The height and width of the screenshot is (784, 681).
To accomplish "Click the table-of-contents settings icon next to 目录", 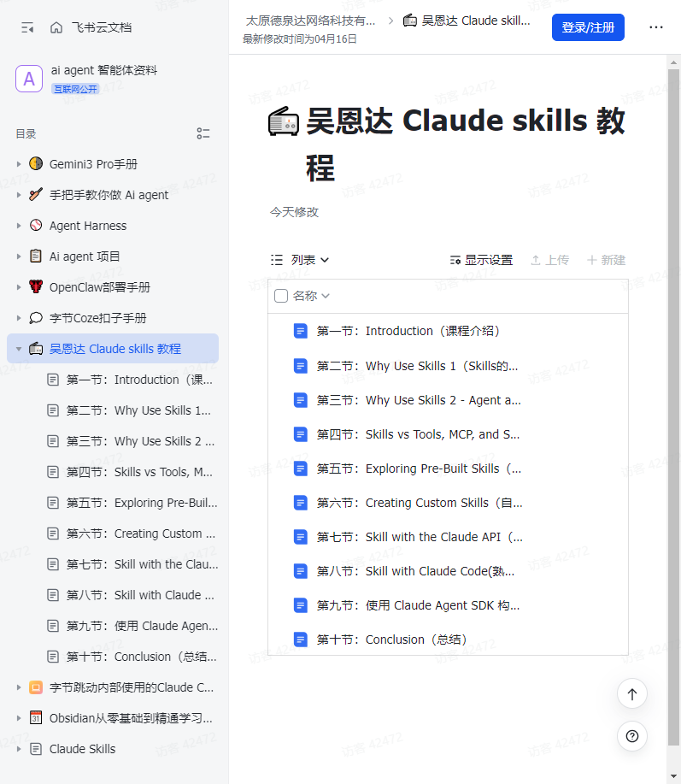I will 203,133.
